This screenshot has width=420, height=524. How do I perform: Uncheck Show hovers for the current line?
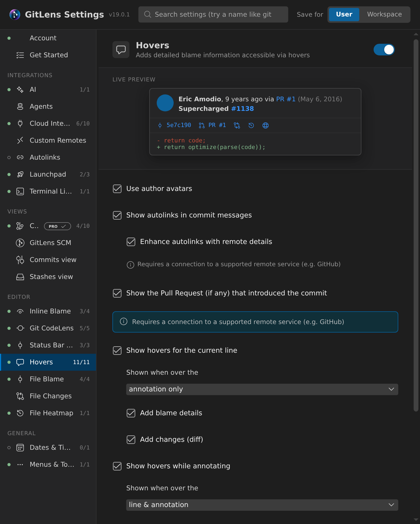click(x=117, y=351)
